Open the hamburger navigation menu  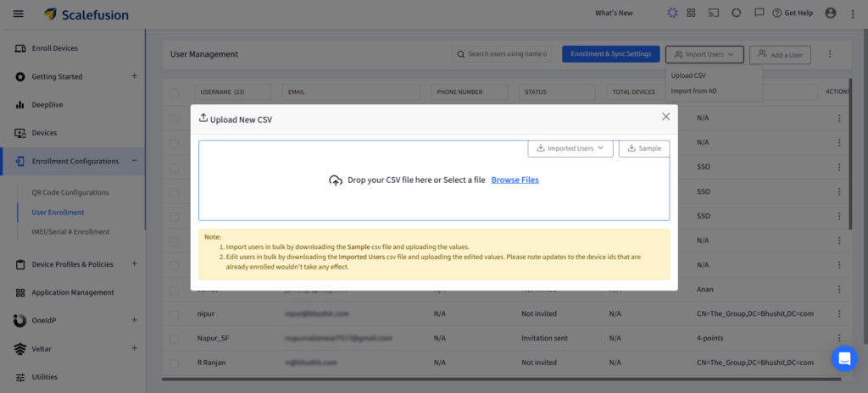[19, 14]
